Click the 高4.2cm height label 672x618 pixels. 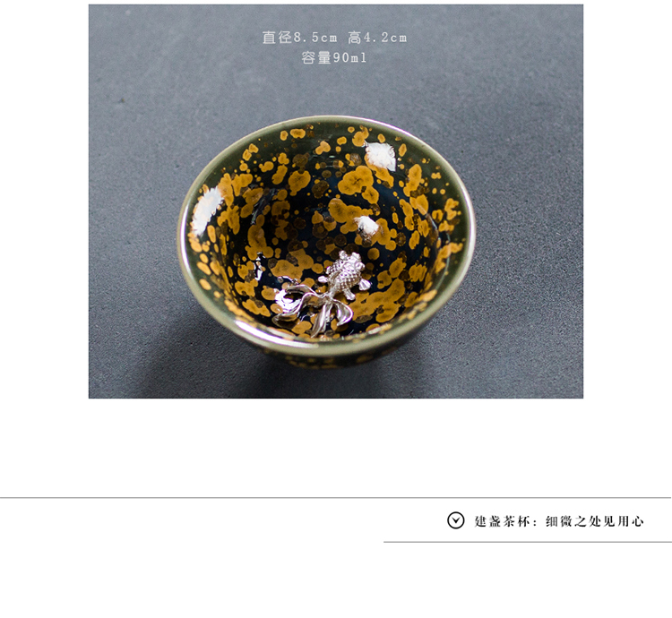tap(377, 38)
